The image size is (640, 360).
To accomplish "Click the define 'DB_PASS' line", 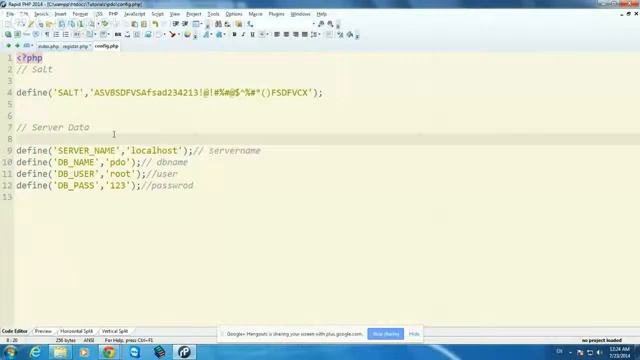I will 105,185.
